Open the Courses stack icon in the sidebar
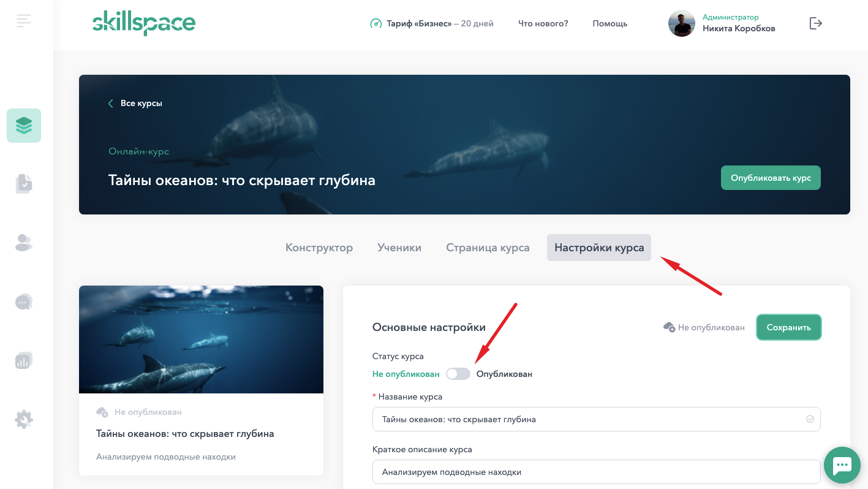 (x=24, y=126)
